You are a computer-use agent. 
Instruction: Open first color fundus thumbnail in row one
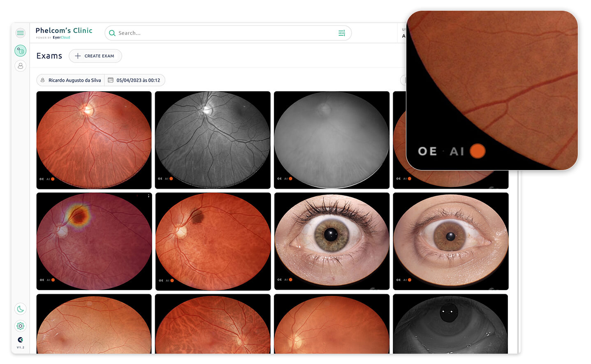94,140
